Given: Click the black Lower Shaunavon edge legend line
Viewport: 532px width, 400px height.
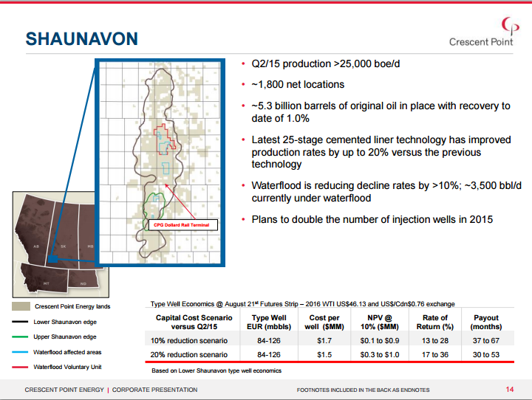Looking at the screenshot, I should point(19,322).
